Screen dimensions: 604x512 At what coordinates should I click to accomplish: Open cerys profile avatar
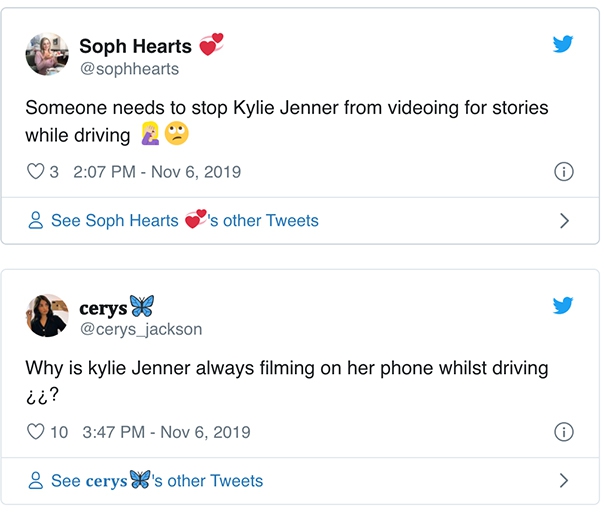(x=47, y=316)
